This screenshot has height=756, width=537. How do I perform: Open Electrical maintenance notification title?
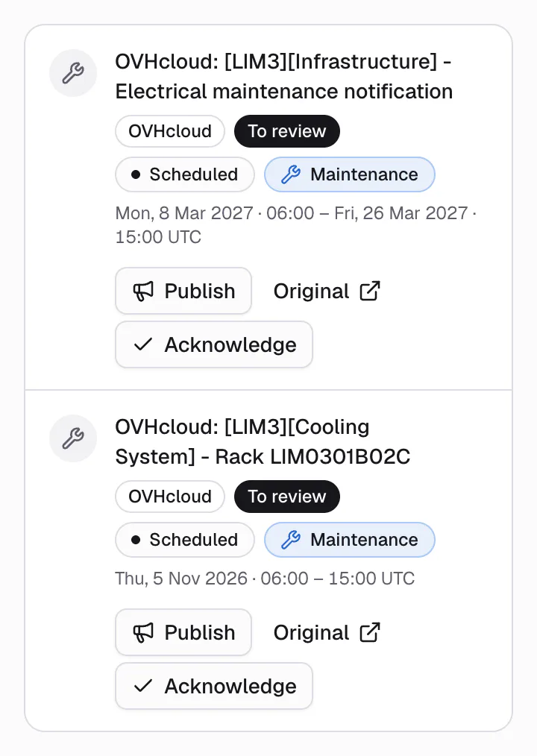(x=283, y=76)
